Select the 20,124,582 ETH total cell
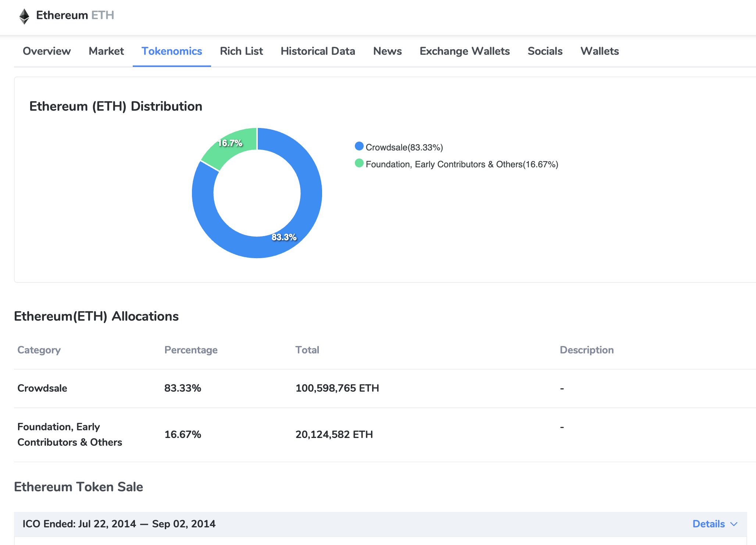 (334, 435)
